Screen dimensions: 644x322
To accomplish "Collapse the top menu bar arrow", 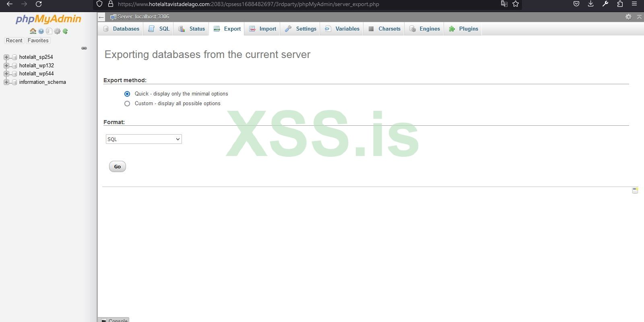I will pyautogui.click(x=639, y=17).
